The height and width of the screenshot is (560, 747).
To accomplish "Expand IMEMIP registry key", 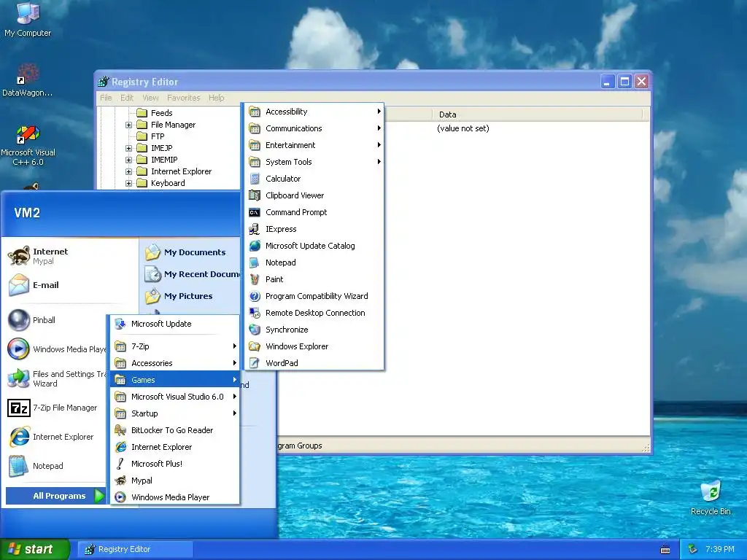I will pyautogui.click(x=128, y=160).
